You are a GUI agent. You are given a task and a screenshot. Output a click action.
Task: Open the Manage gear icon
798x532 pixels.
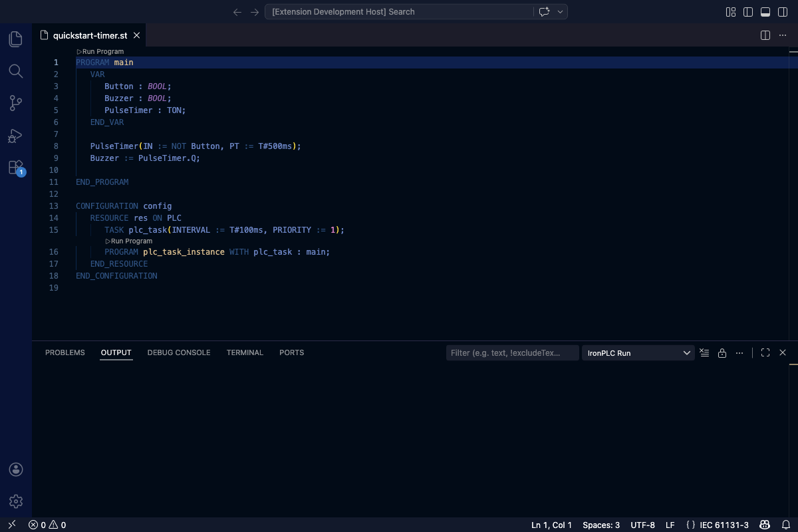point(16,501)
